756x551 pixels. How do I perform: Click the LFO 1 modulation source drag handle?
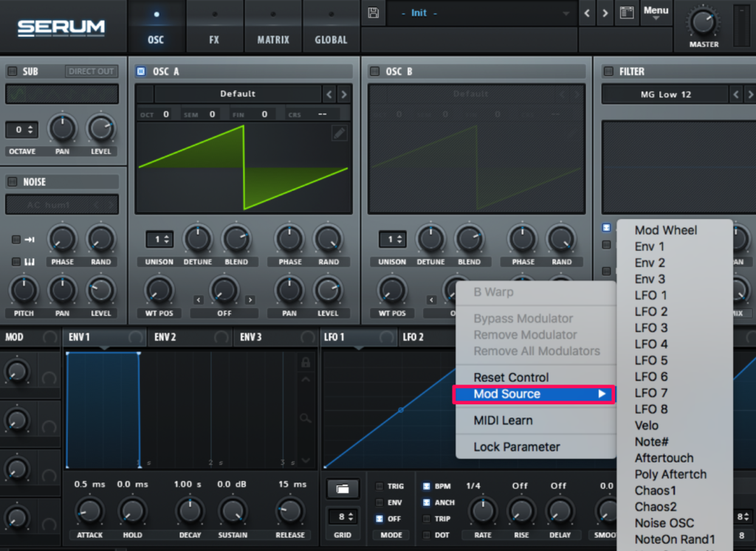click(x=386, y=337)
